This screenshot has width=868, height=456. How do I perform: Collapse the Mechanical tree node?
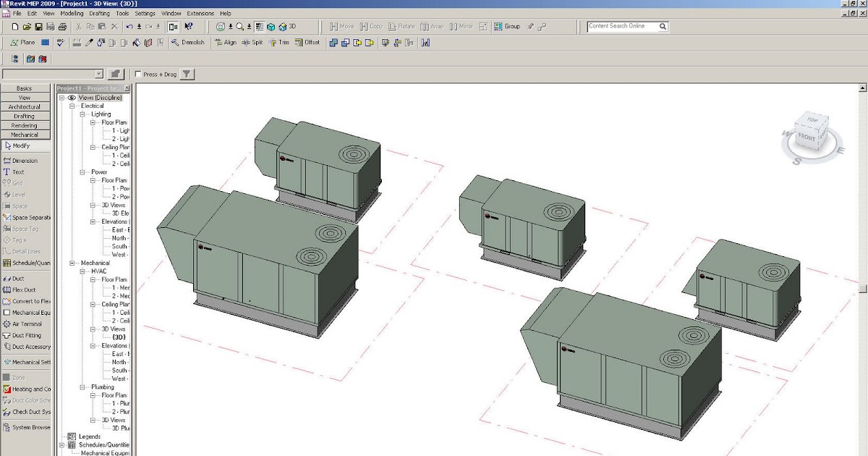click(73, 263)
